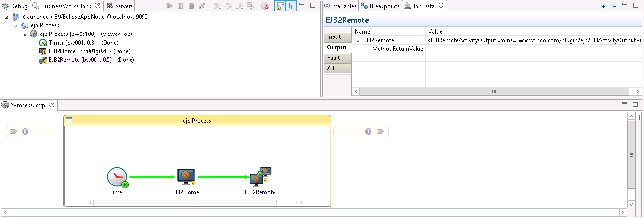Collapse the EJB2Remote row in Job Data table
The width and height of the screenshot is (644, 218).
358,40
